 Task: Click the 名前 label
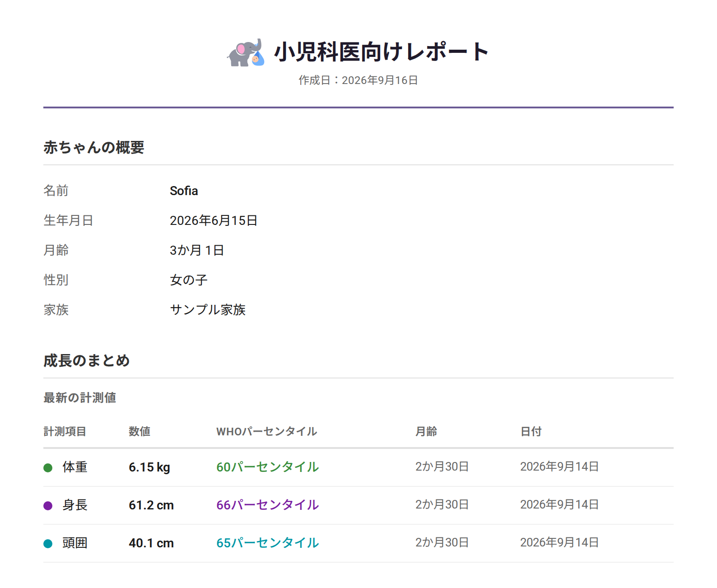coord(56,191)
